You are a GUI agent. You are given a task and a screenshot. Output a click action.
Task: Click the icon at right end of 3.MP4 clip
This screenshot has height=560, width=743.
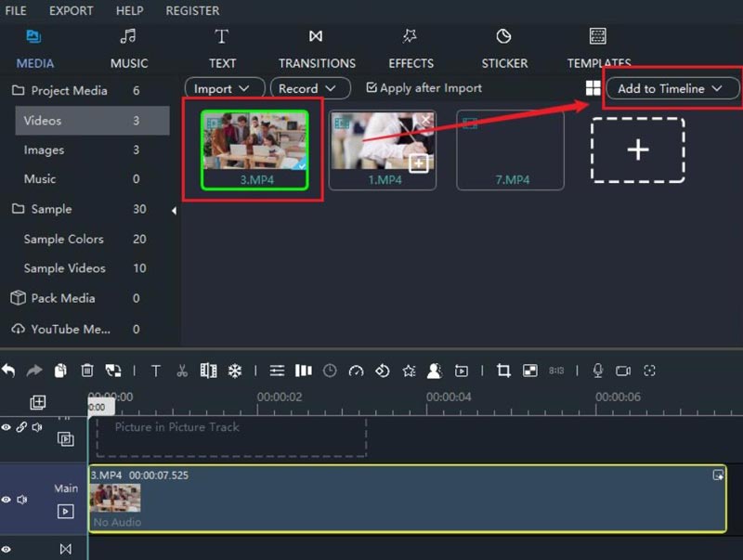click(x=718, y=475)
